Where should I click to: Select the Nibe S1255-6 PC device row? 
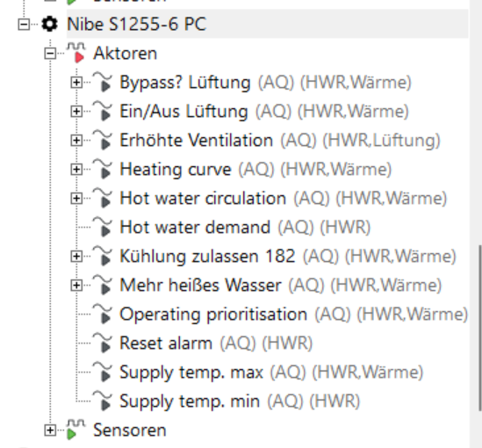click(x=268, y=24)
